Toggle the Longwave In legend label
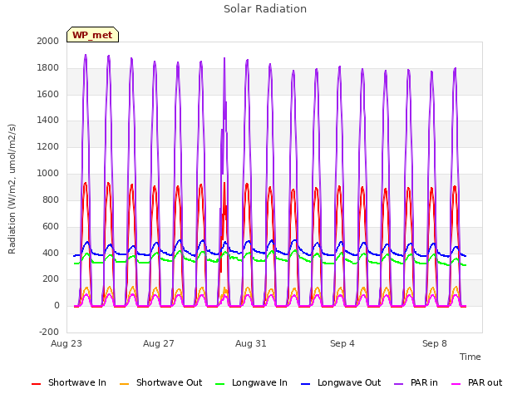Viewport: 532px width, 399px height. (259, 382)
